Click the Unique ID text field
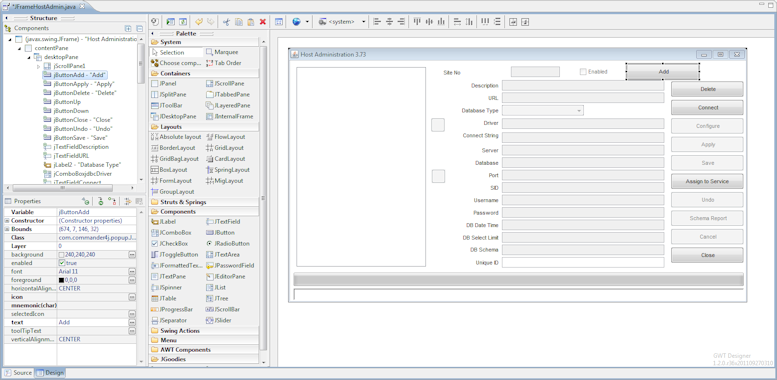The image size is (777, 380). (583, 263)
